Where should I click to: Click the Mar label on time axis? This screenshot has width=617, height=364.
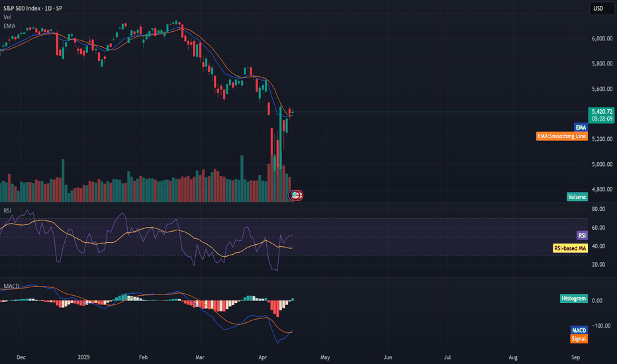point(200,357)
